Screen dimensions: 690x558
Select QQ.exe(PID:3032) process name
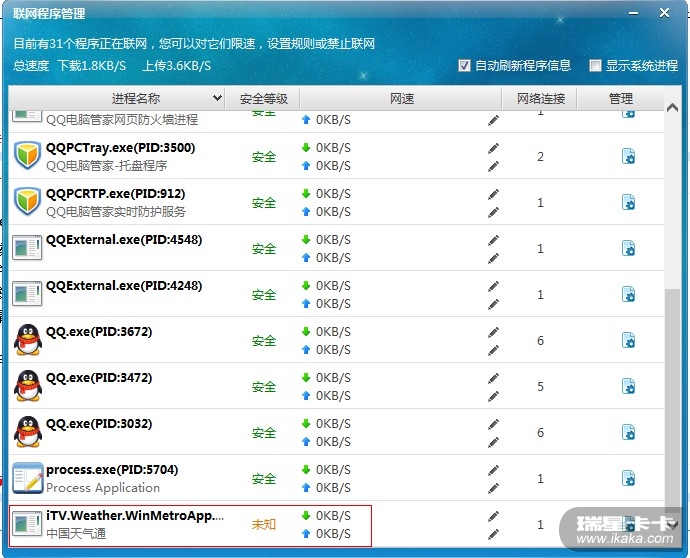coord(99,424)
